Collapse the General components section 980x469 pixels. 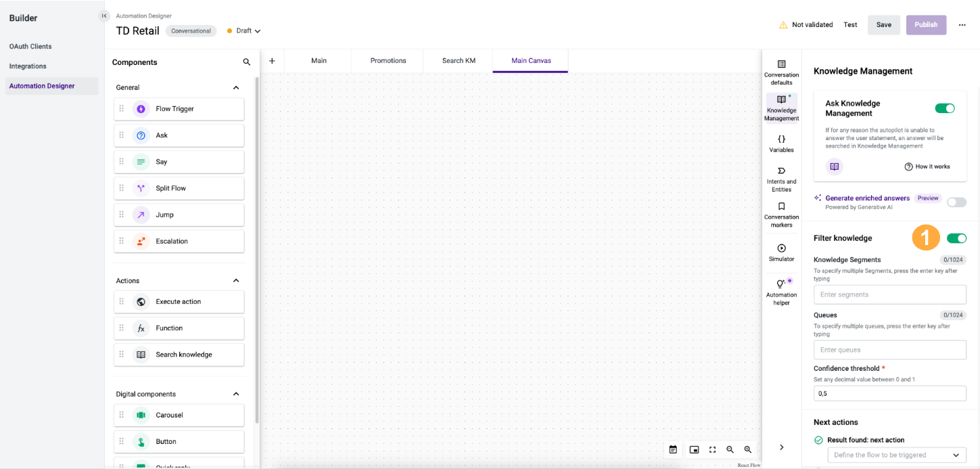tap(236, 87)
